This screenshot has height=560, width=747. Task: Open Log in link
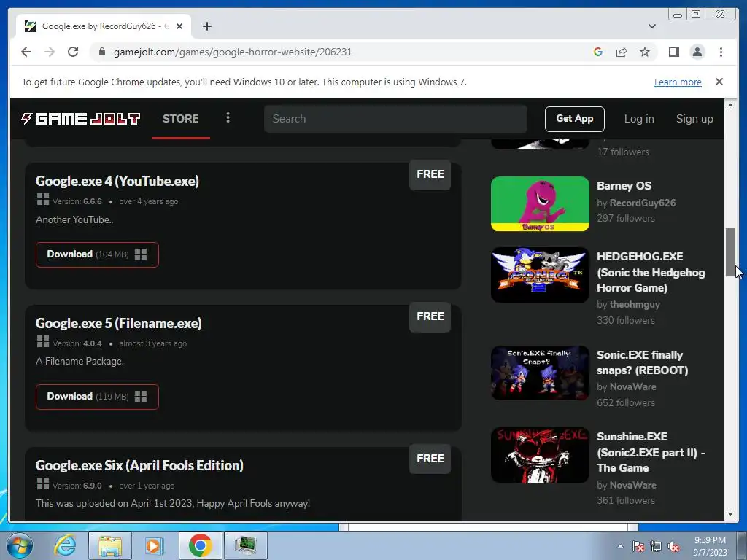(639, 119)
